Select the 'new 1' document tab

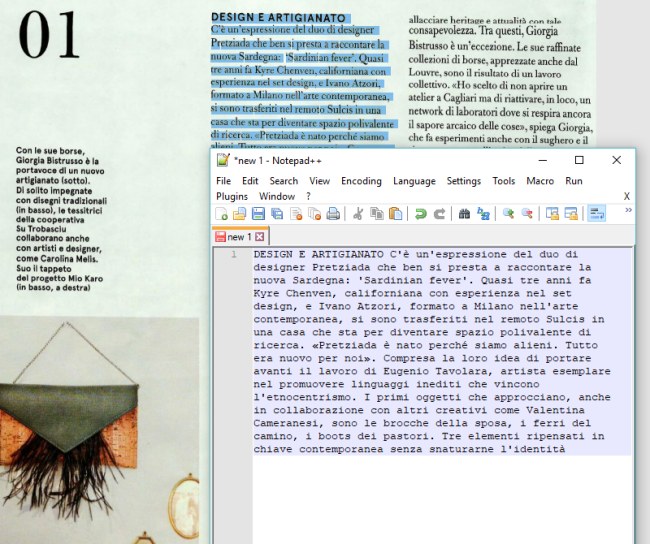pyautogui.click(x=239, y=237)
